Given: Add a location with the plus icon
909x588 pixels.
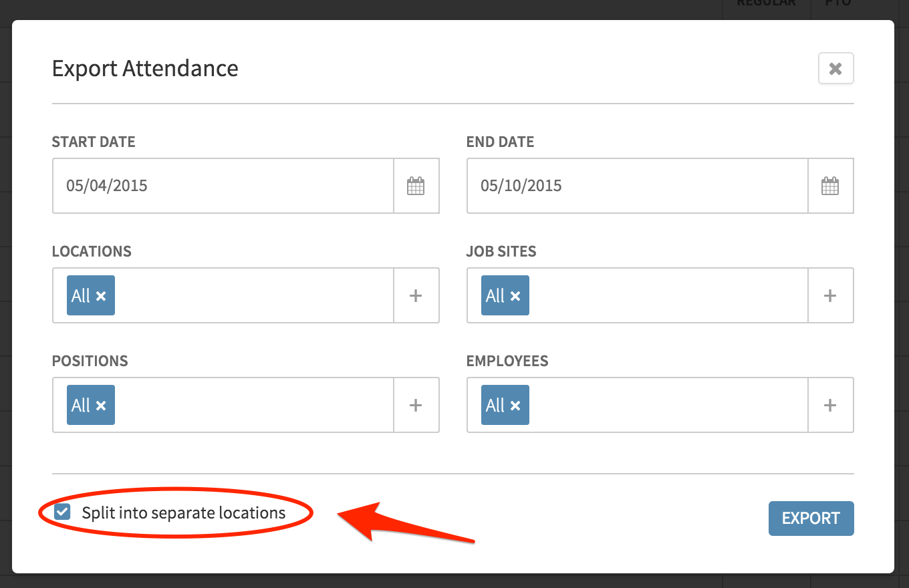Looking at the screenshot, I should [x=416, y=295].
